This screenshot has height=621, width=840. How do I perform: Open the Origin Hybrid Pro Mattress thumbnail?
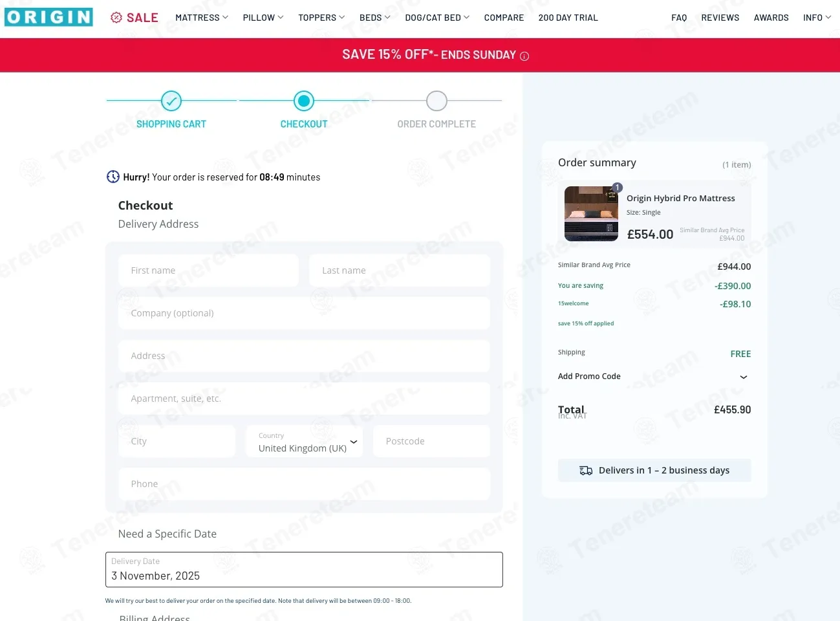tap(591, 213)
